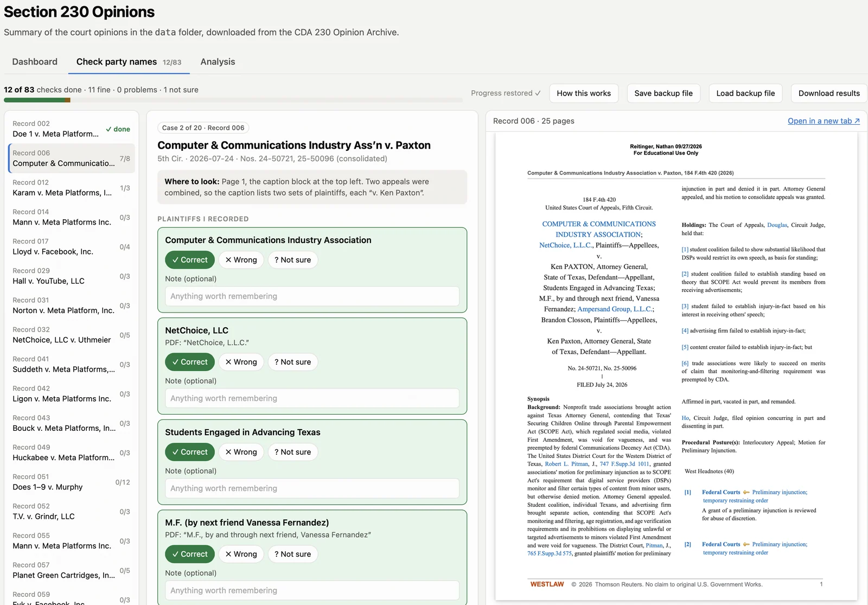Click Save backup file

point(663,93)
